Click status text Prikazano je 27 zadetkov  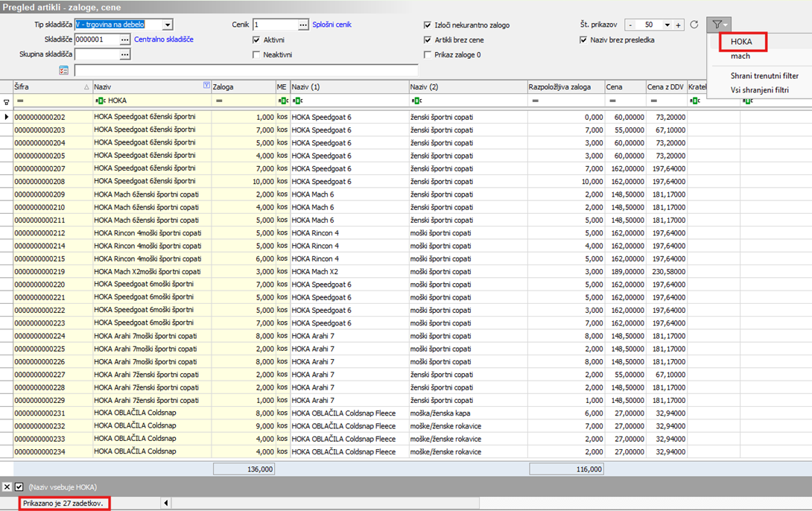[63, 503]
